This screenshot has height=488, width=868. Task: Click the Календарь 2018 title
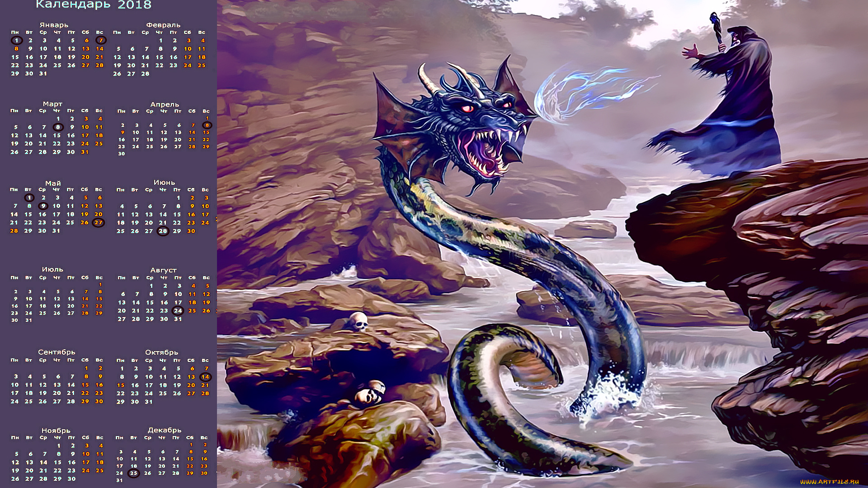pyautogui.click(x=94, y=5)
